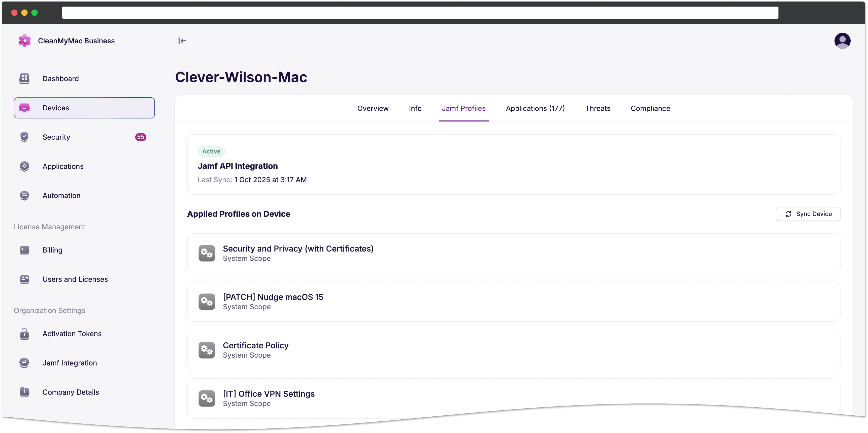This screenshot has width=868, height=433.
Task: Click the Billing card icon
Action: click(x=24, y=250)
